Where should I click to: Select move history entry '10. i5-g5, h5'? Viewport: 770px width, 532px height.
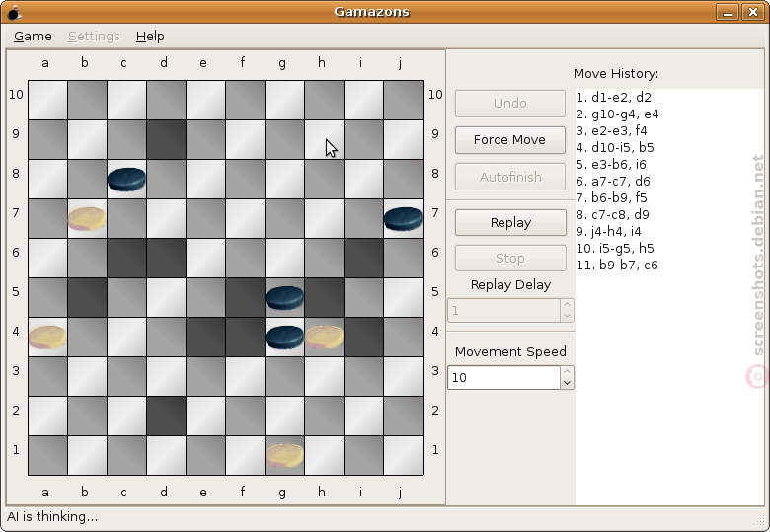(x=615, y=248)
